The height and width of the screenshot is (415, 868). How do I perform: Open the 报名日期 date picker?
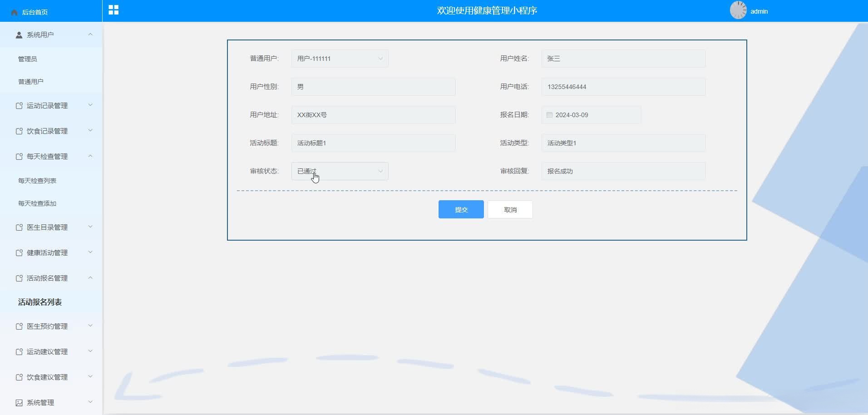click(591, 115)
